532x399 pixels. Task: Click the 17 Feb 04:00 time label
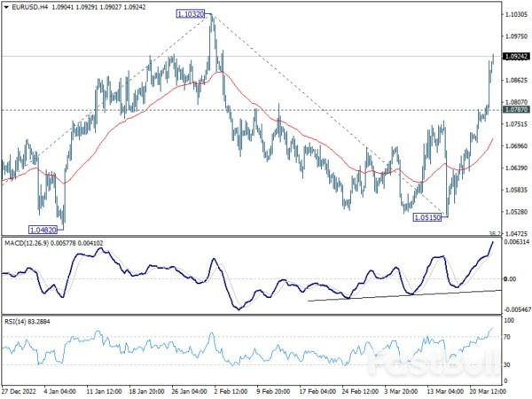pyautogui.click(x=317, y=391)
